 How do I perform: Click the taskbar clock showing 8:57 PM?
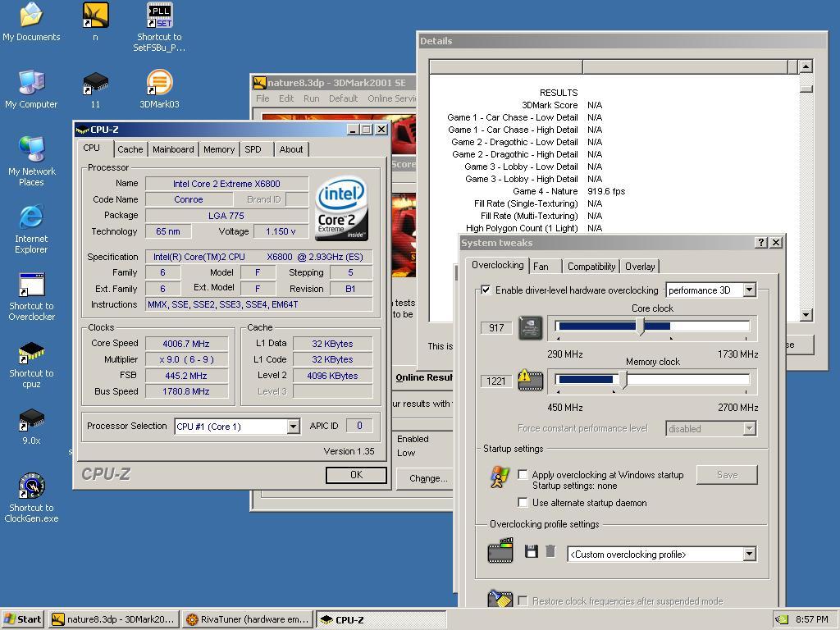point(811,619)
